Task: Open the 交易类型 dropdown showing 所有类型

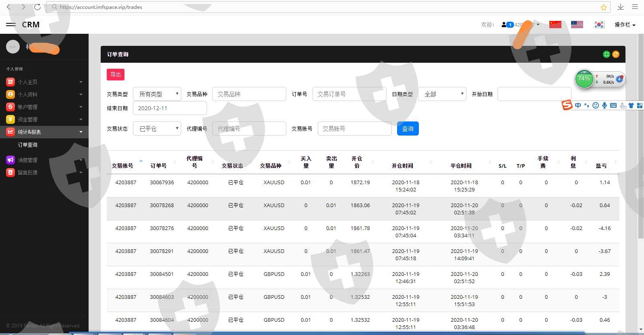Action: (x=157, y=94)
